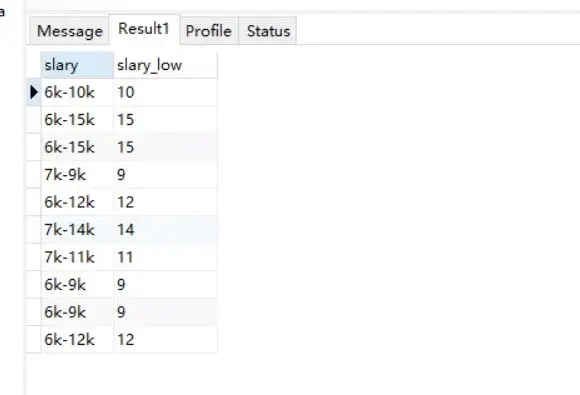Select the cell containing 7k-9k
580x395 pixels.
click(x=77, y=175)
